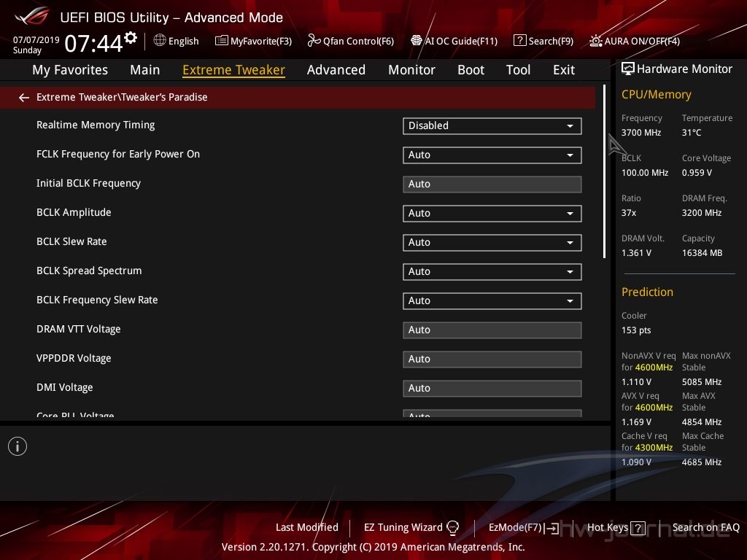The height and width of the screenshot is (560, 747).
Task: Click VPPDDR Voltage input field
Action: coord(492,359)
